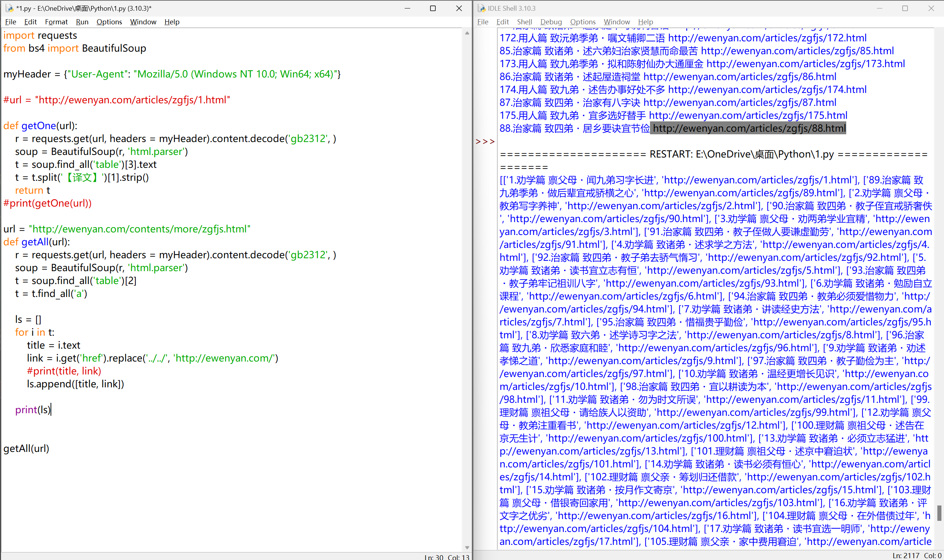Open the Debug menu in IDLE Shell

click(551, 22)
